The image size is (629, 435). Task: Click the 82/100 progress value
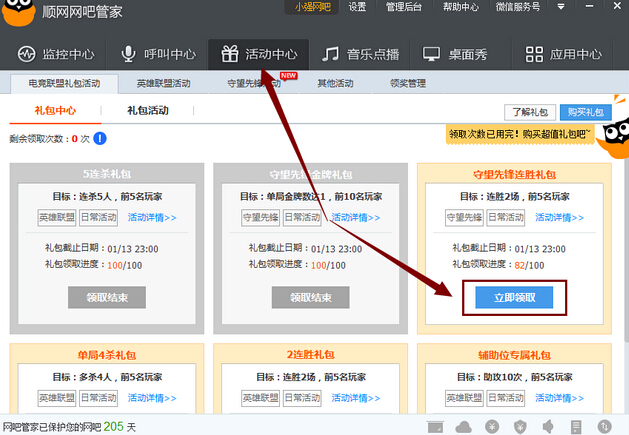coord(529,265)
